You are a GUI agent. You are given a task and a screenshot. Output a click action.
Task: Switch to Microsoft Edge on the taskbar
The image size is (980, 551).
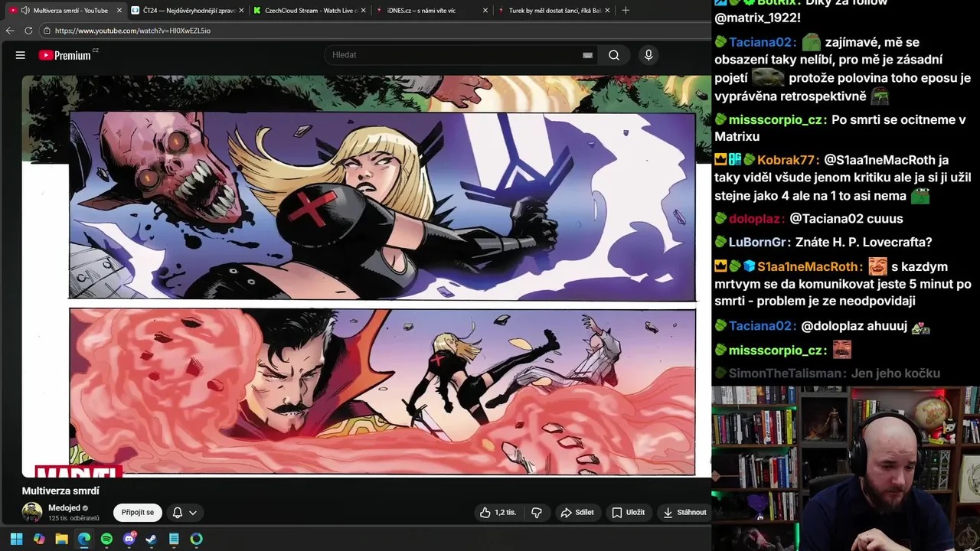(x=84, y=539)
